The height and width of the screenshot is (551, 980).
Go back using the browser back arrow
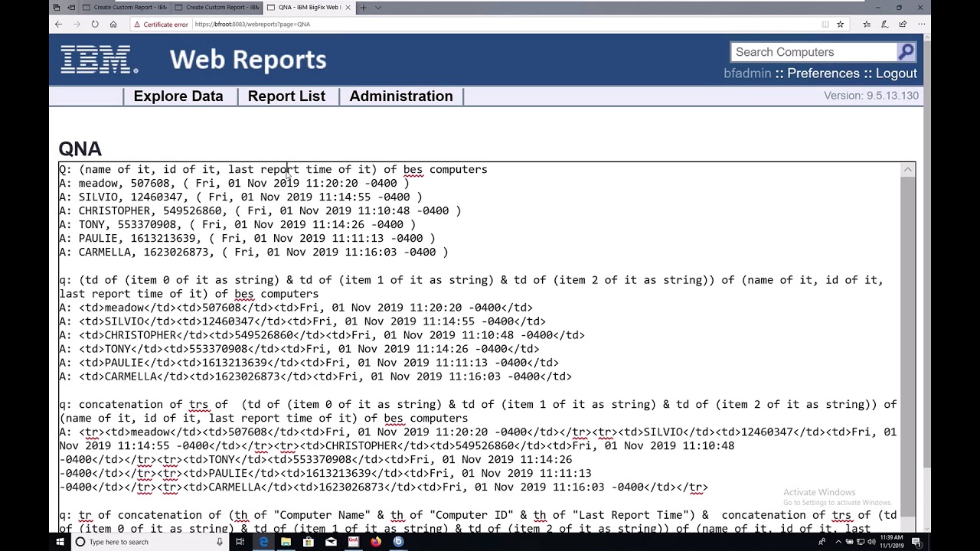click(x=58, y=24)
